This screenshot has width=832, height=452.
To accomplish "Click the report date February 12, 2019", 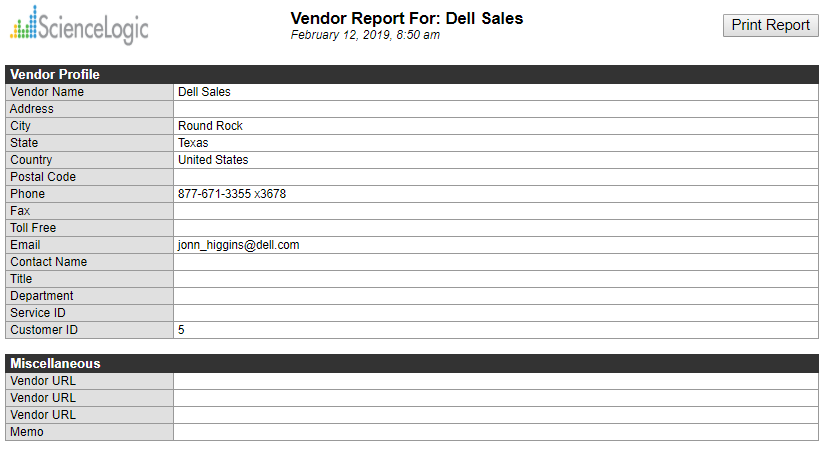I will [x=365, y=35].
